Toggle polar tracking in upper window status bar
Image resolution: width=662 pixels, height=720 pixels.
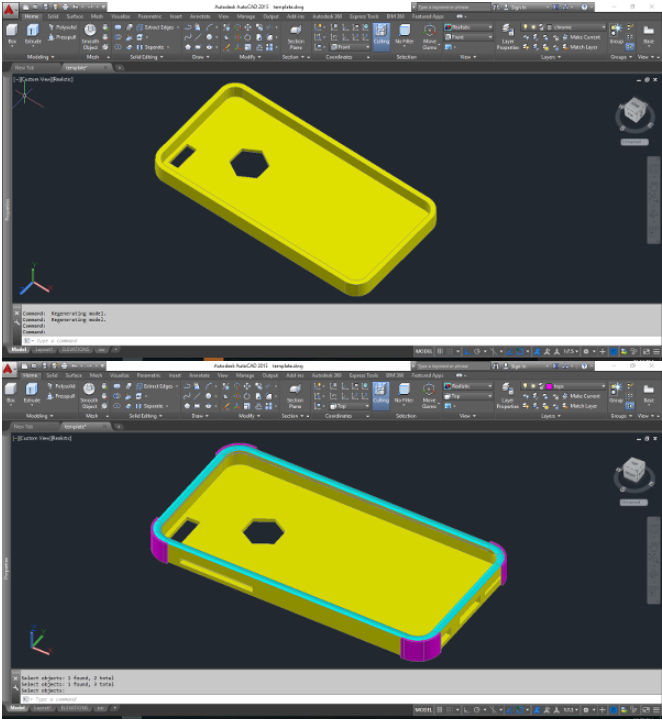477,352
